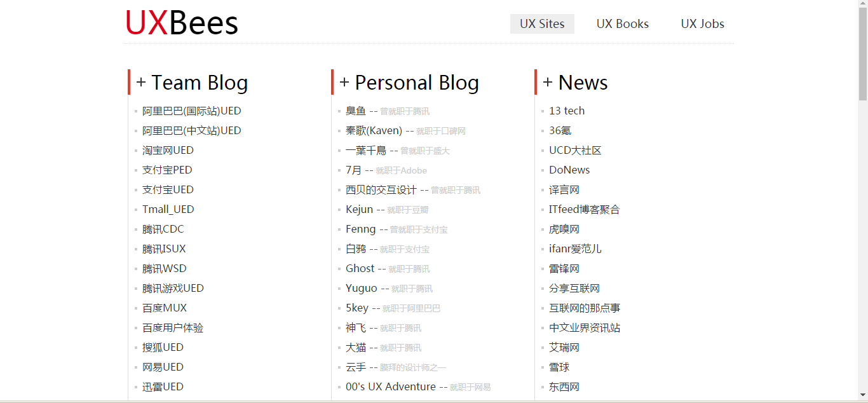
Task: Open the ifanr爱范儿 link
Action: click(575, 249)
